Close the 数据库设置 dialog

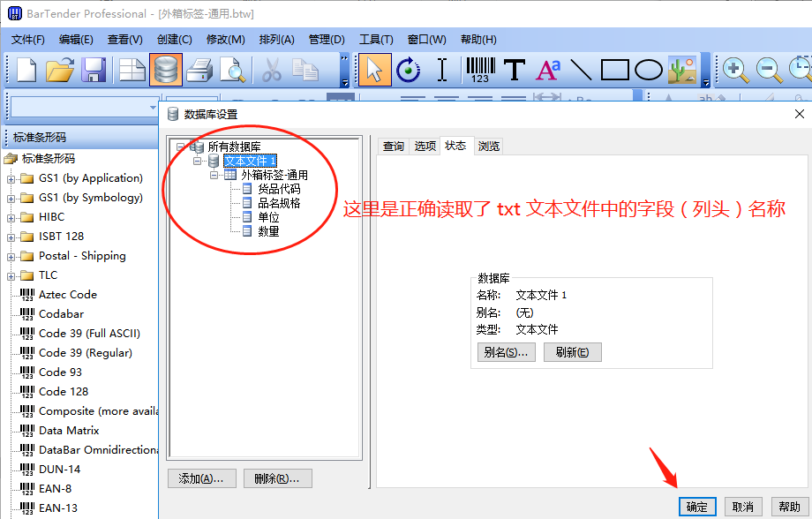coord(799,114)
